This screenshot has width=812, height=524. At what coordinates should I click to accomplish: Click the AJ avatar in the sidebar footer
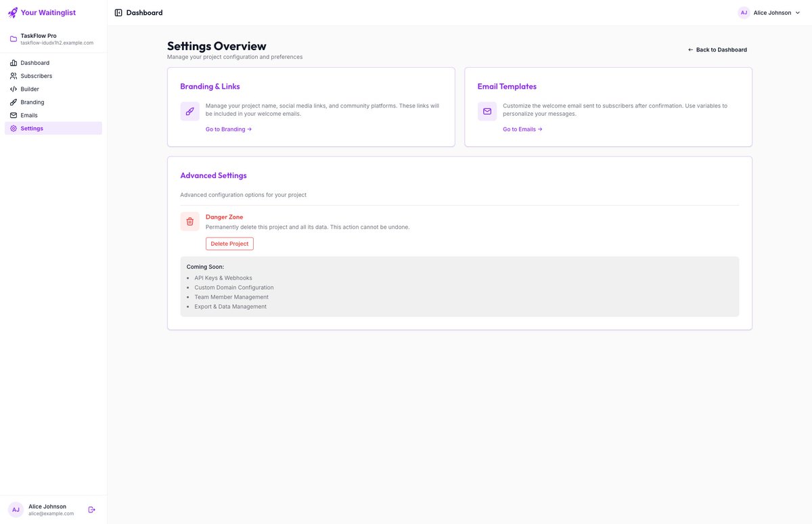(x=16, y=510)
